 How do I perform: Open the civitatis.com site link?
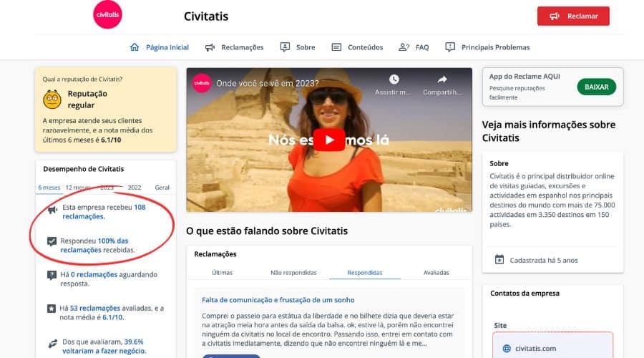point(535,349)
